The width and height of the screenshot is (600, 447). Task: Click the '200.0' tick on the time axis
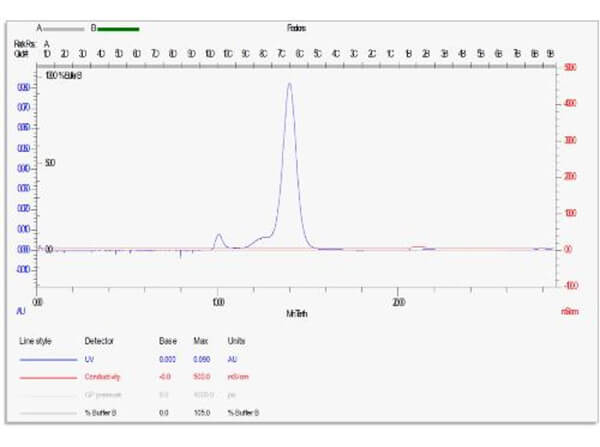point(398,303)
